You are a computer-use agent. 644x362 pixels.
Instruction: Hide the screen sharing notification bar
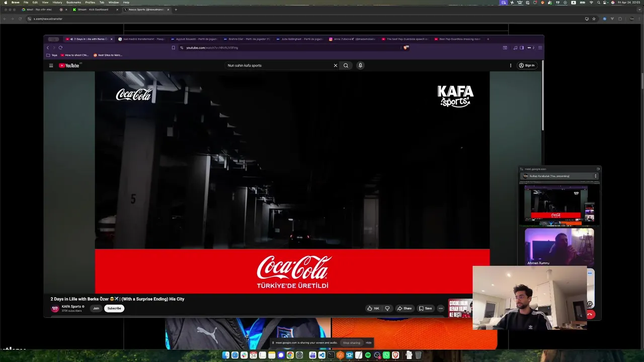369,343
